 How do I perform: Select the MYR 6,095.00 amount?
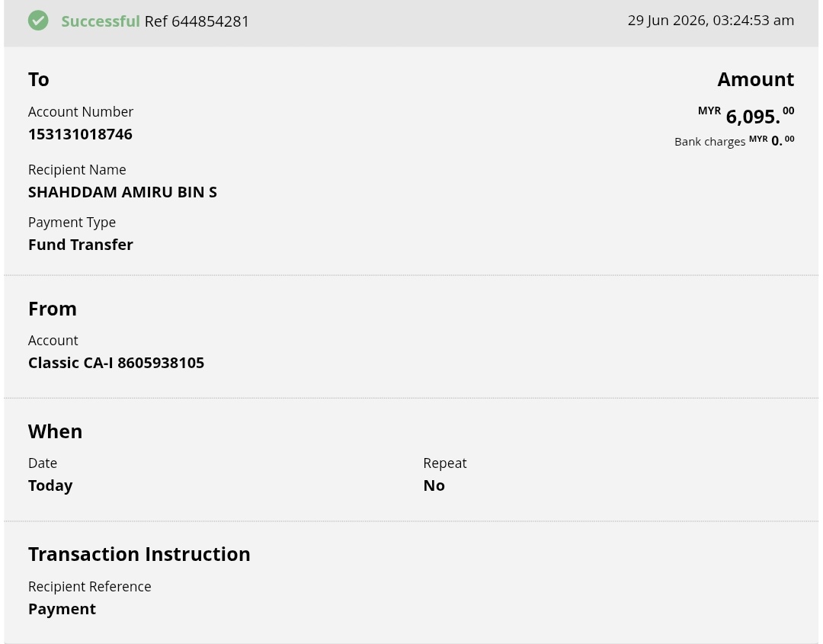746,116
